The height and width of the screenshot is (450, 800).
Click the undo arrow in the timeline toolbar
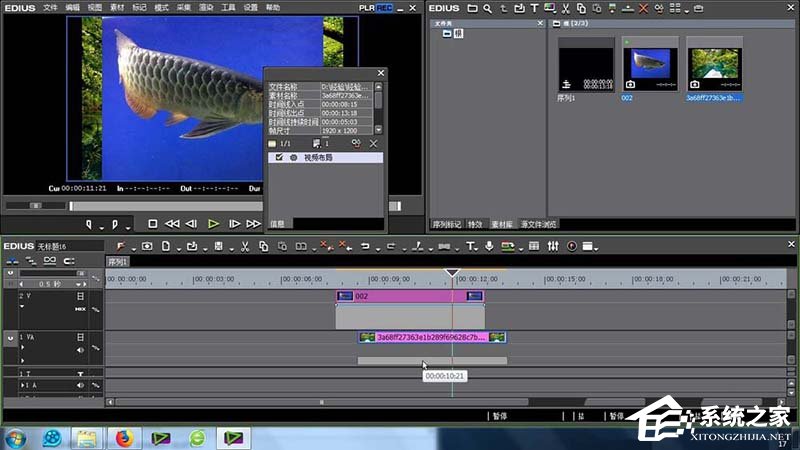click(x=365, y=246)
